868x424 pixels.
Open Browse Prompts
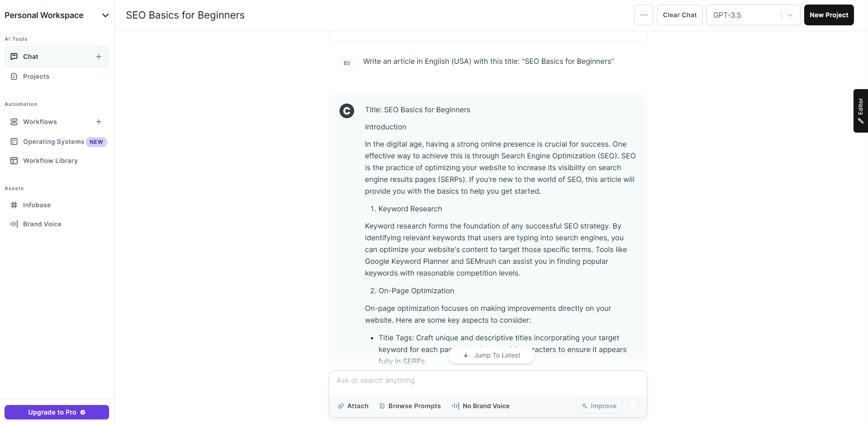click(x=409, y=406)
